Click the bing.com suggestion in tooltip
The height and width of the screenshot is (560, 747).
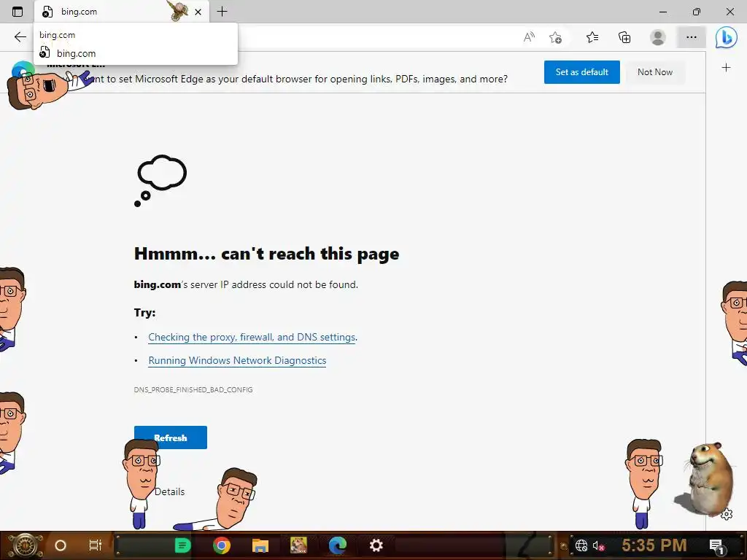click(x=76, y=53)
